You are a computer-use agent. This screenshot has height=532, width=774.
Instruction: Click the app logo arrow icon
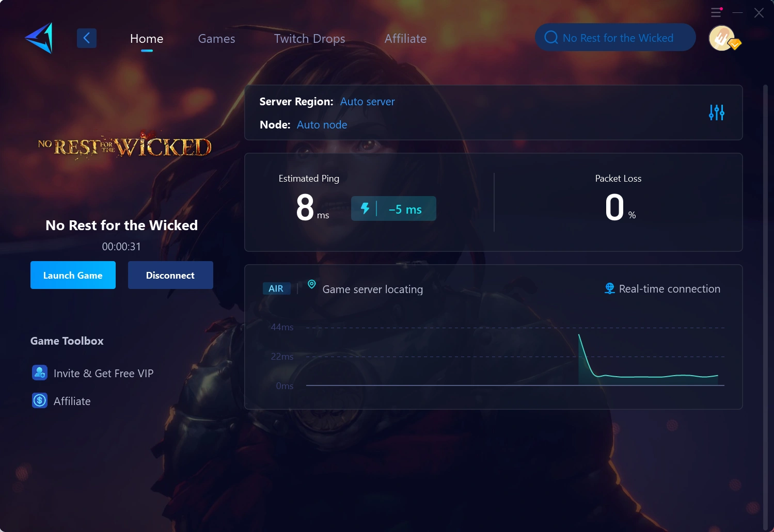coord(39,38)
